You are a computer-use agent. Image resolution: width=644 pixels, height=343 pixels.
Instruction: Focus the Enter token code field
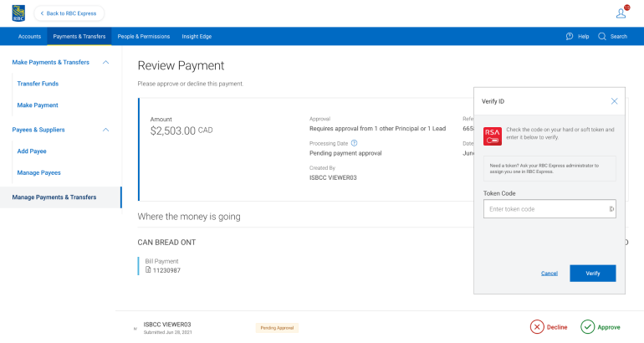[544, 209]
